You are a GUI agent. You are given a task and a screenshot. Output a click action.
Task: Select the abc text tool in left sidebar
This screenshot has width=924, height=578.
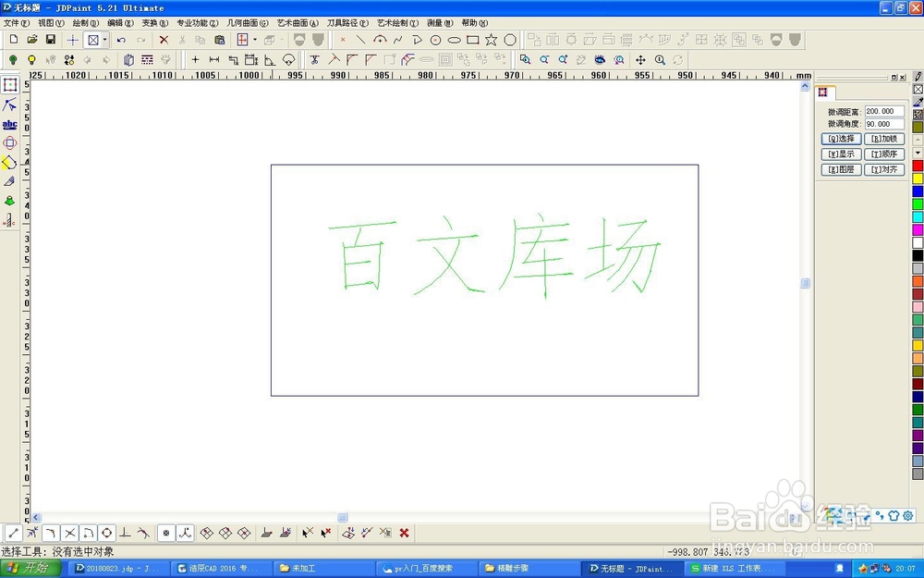click(x=9, y=125)
